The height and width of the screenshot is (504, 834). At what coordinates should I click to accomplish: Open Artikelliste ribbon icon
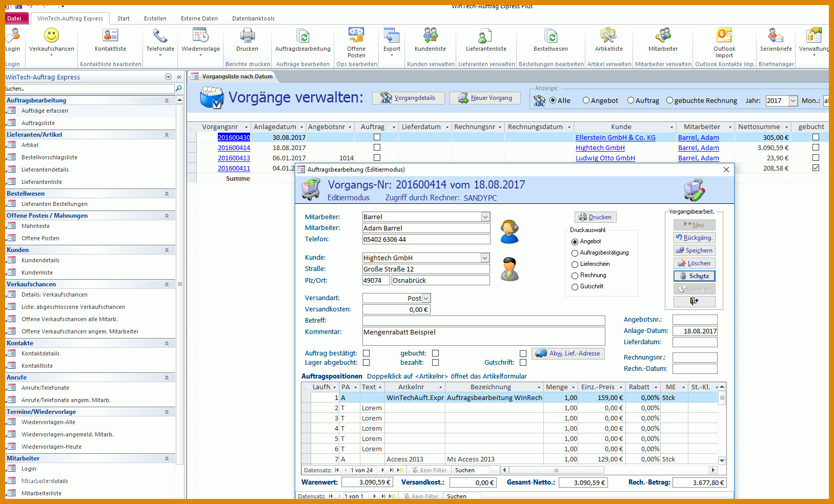pyautogui.click(x=608, y=35)
